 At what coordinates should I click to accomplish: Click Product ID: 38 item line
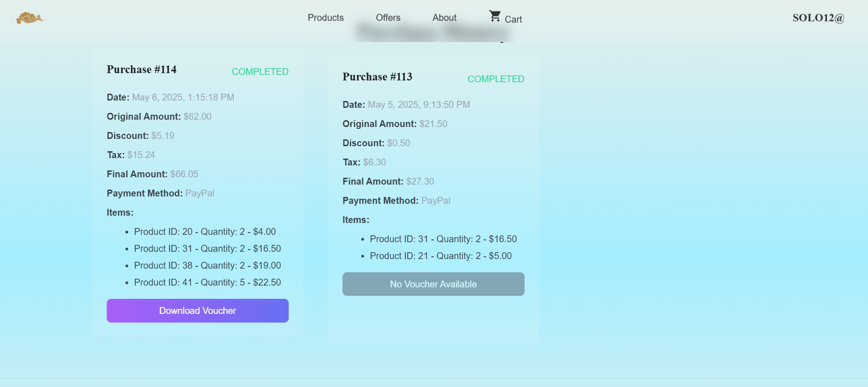(x=207, y=265)
